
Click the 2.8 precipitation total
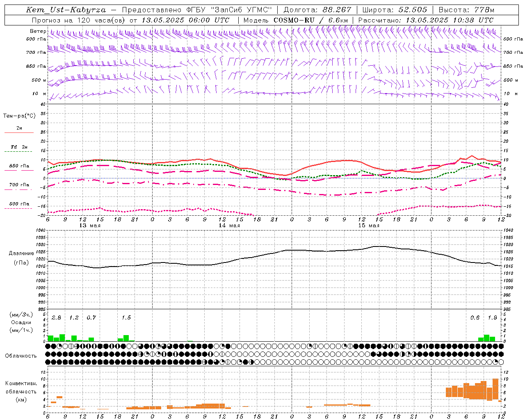tap(56, 318)
